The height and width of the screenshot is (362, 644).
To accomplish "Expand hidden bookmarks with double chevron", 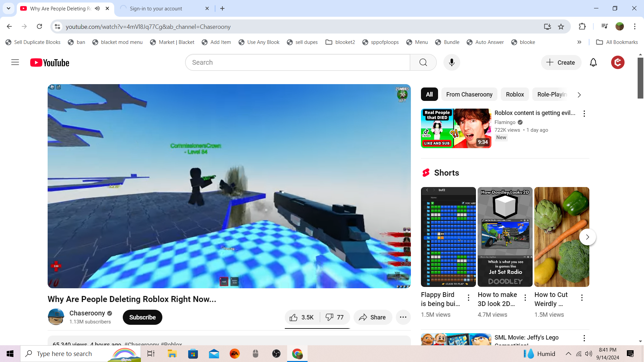I will tap(579, 42).
